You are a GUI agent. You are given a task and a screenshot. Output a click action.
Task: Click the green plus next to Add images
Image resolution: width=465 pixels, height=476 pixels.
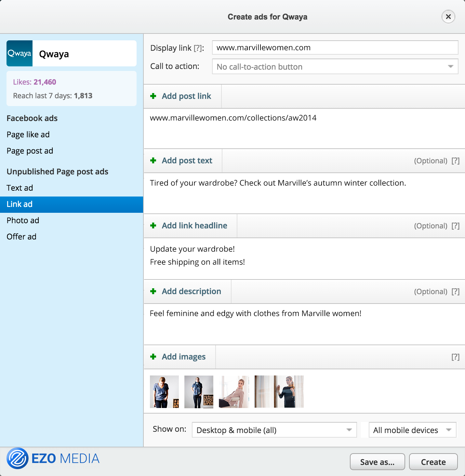(x=153, y=357)
